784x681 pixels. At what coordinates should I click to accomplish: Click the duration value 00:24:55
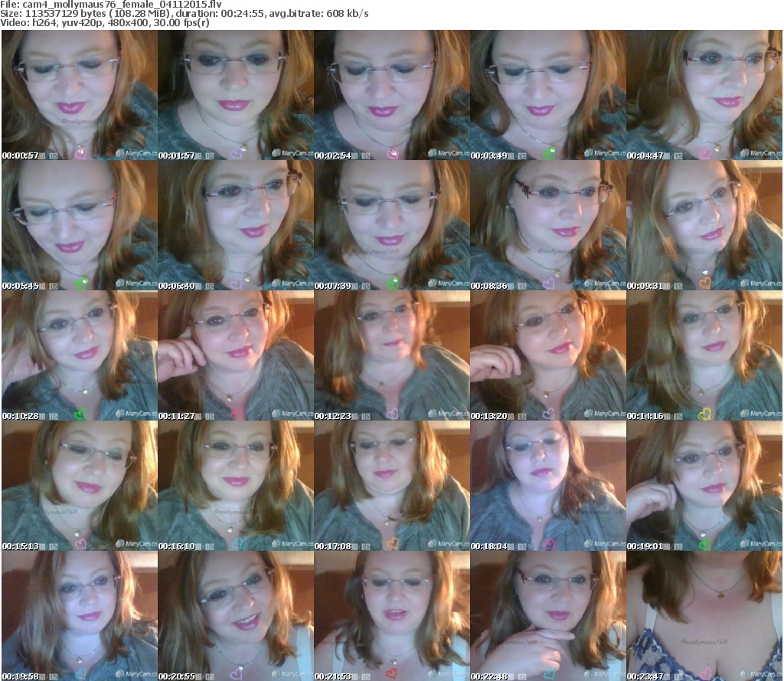point(243,14)
